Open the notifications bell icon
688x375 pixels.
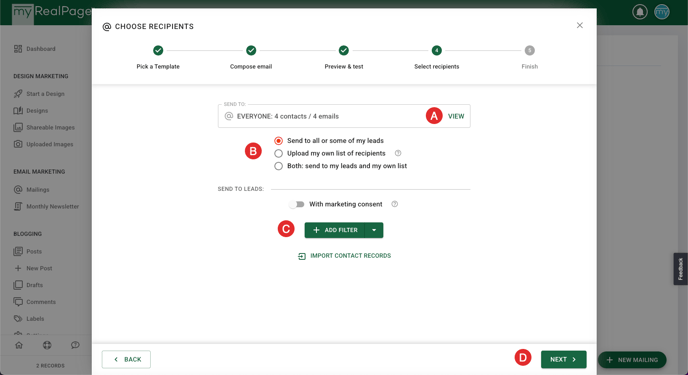click(640, 12)
